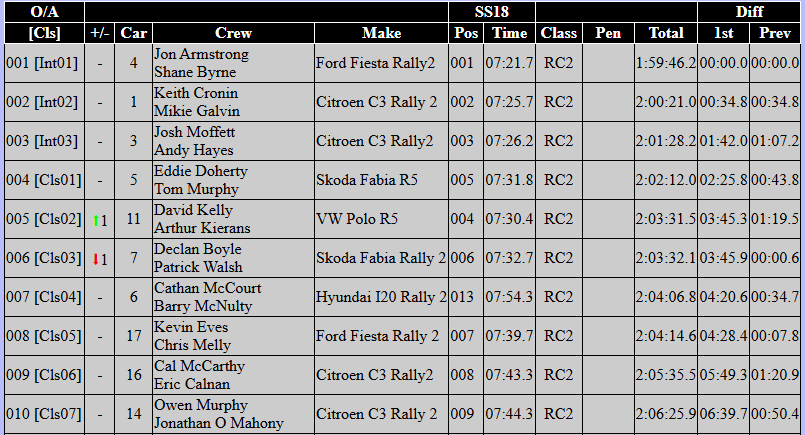
Task: Click the Crew column header
Action: [233, 33]
